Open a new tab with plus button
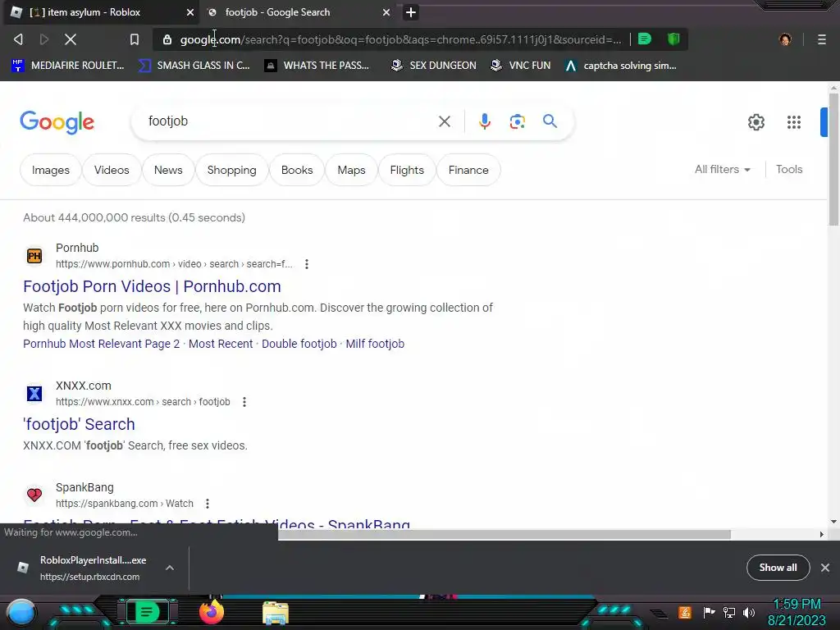 point(410,12)
